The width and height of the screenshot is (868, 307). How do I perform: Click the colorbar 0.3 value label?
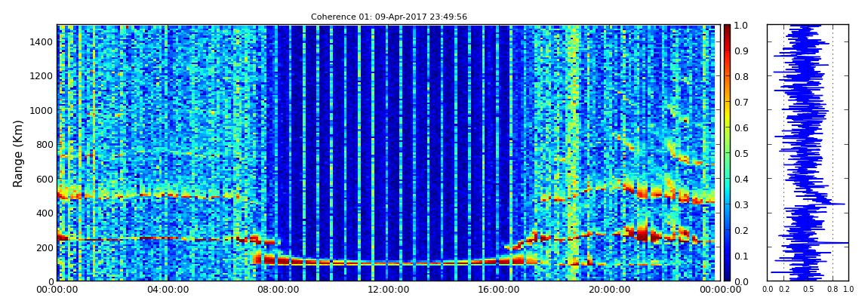(740, 204)
